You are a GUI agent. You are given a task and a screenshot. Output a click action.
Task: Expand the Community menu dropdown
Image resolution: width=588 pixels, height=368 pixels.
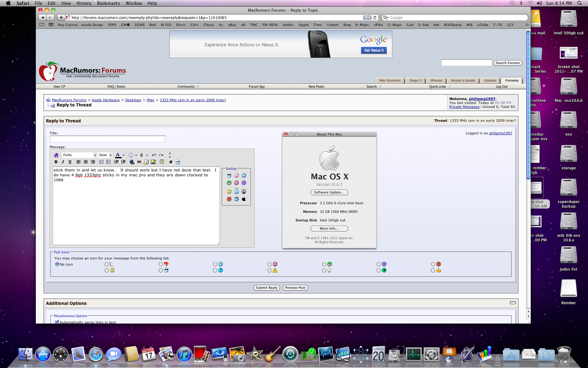point(188,86)
